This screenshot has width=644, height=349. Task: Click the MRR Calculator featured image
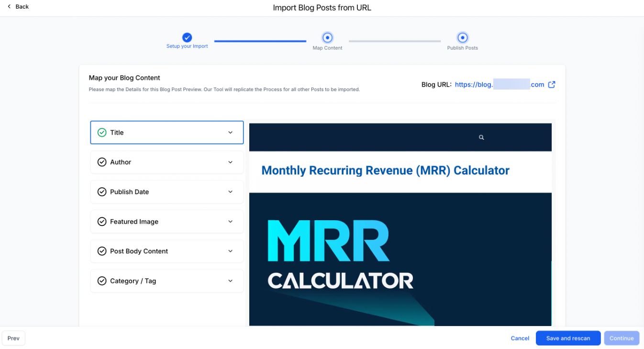pos(400,259)
